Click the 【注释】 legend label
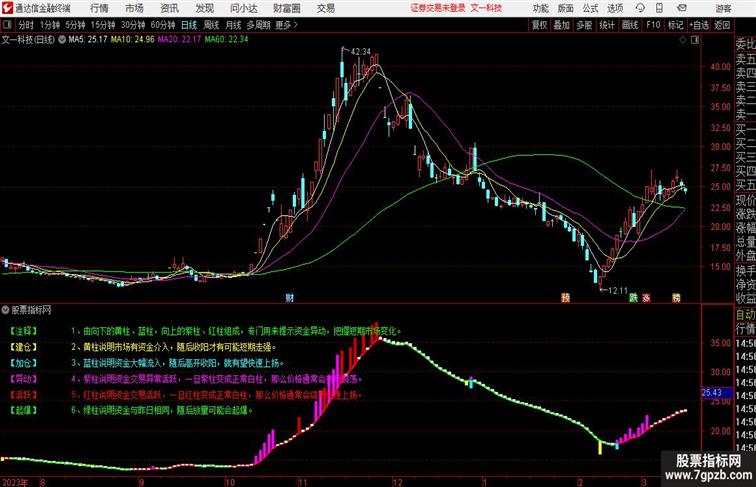The width and height of the screenshot is (756, 487). (24, 331)
